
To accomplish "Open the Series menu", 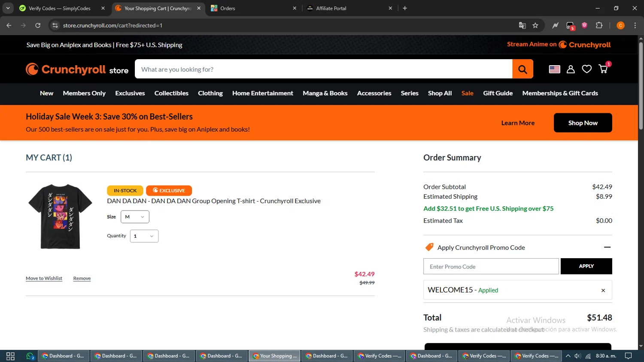I will tap(410, 93).
